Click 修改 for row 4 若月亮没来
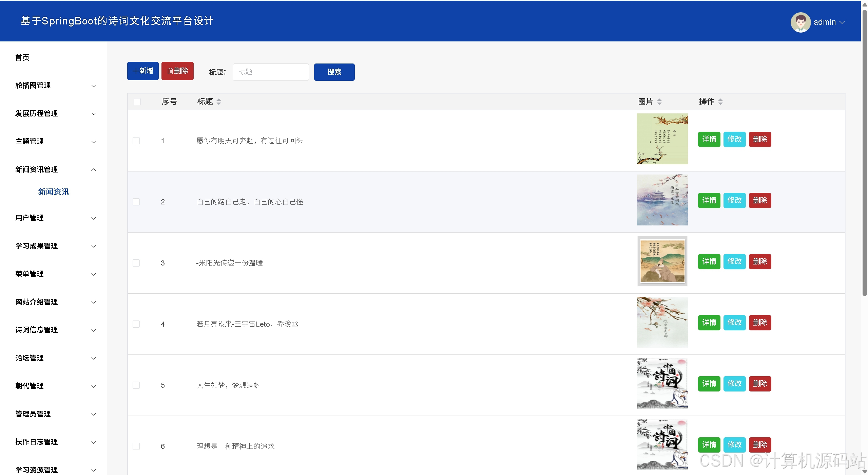 click(734, 323)
